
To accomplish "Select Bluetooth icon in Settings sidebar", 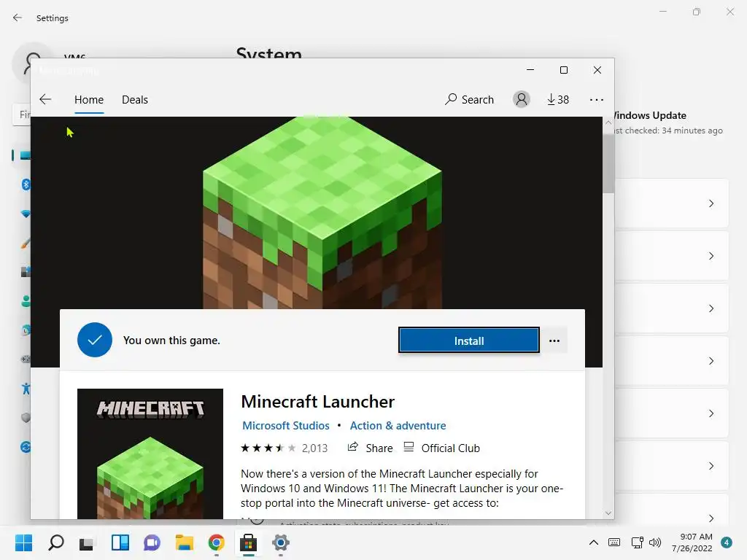I will 26,184.
